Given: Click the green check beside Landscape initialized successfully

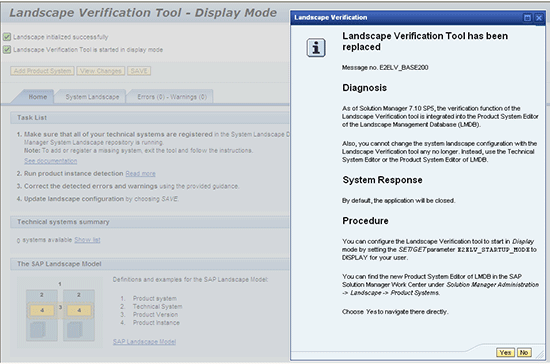Looking at the screenshot, I should 7,37.
